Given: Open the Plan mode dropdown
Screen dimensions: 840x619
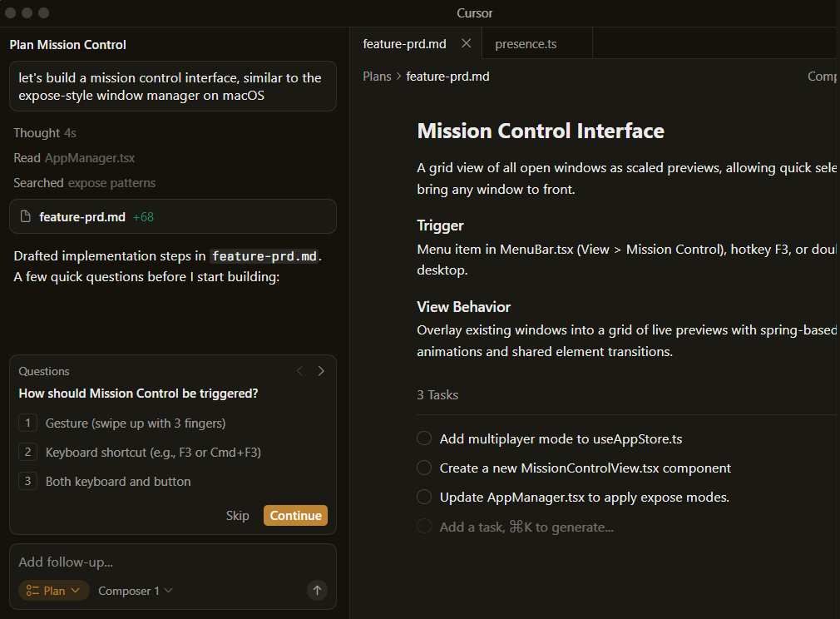Looking at the screenshot, I should click(x=54, y=591).
